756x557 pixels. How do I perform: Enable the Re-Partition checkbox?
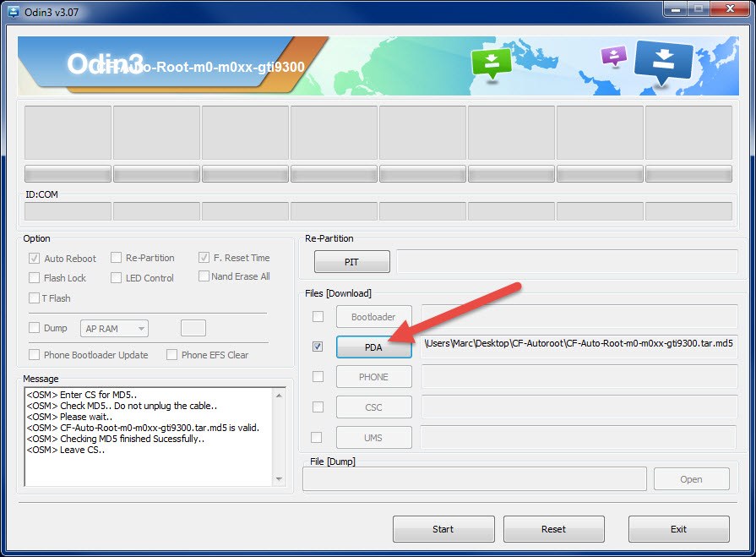116,258
